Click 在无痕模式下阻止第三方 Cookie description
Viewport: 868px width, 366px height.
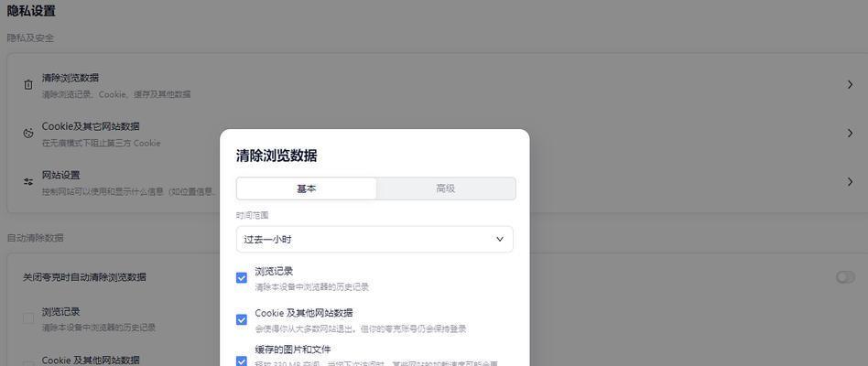pyautogui.click(x=102, y=143)
